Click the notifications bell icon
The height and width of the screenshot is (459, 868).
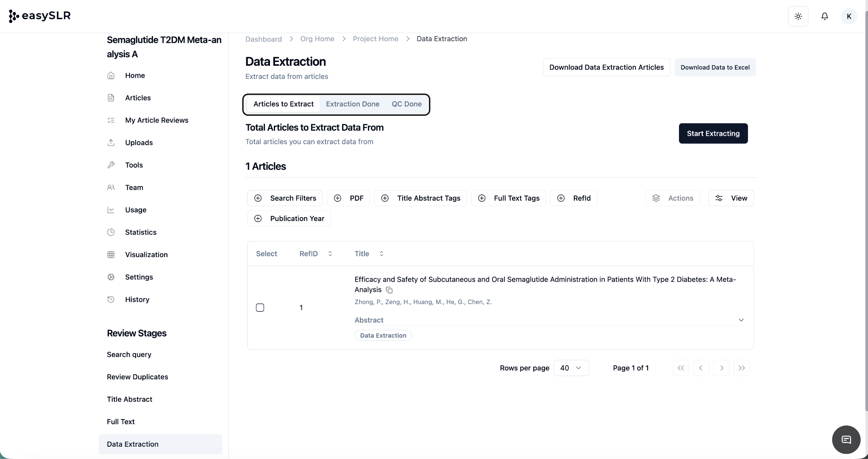click(824, 16)
